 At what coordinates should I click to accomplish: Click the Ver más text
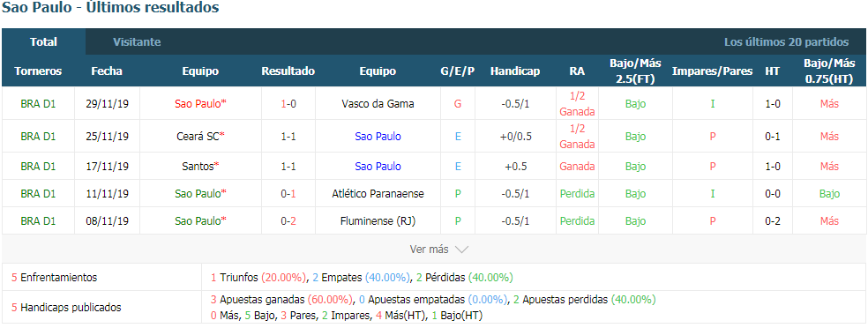click(429, 250)
